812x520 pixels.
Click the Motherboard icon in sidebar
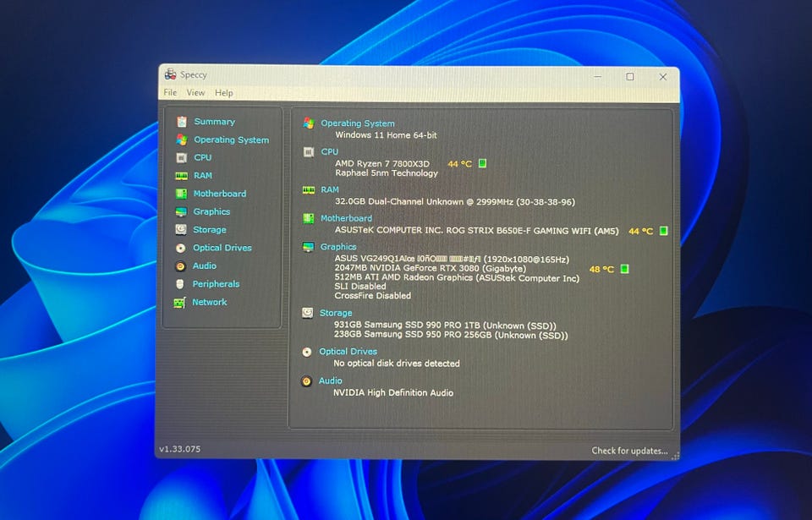181,194
